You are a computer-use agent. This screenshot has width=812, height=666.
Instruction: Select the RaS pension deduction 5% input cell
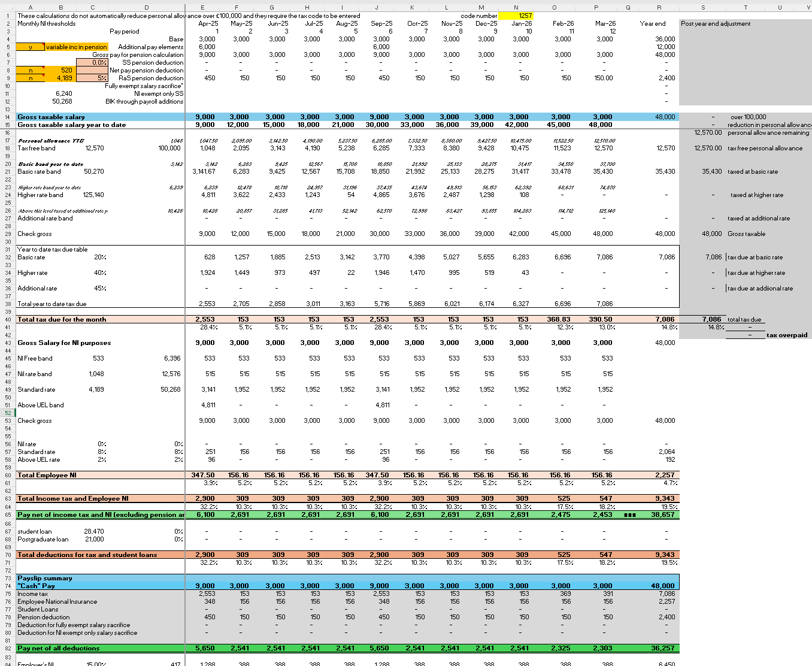tap(92, 78)
